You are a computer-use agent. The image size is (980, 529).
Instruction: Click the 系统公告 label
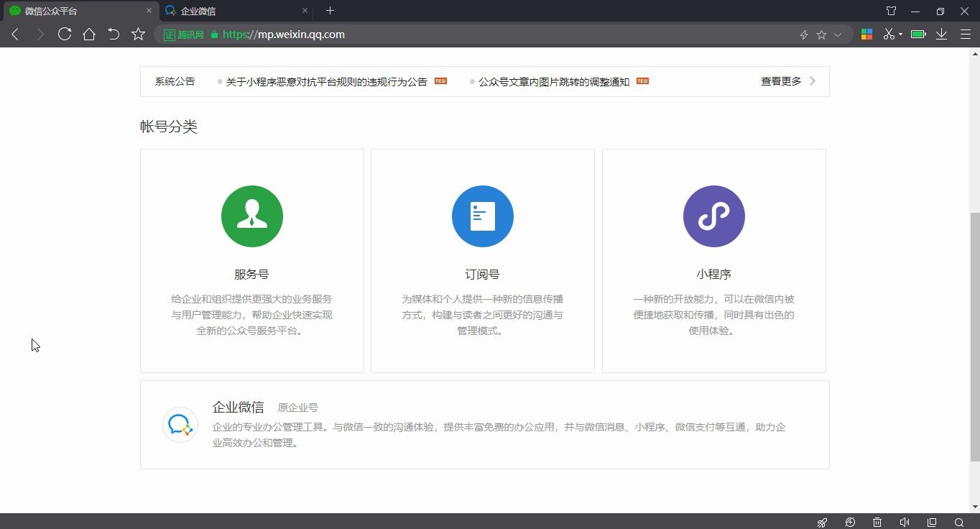pyautogui.click(x=175, y=81)
